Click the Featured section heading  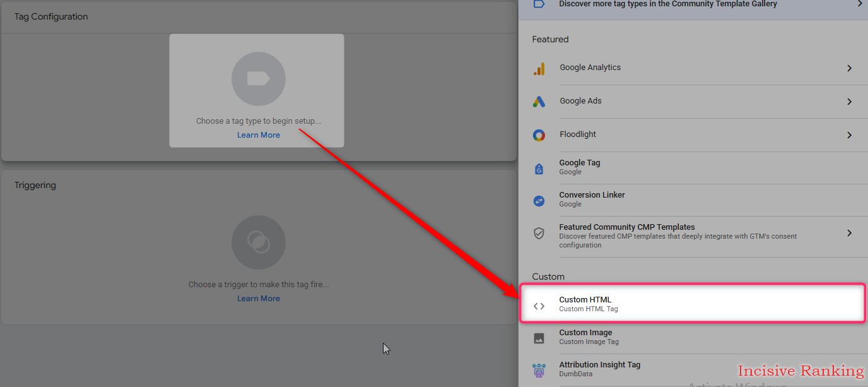[x=550, y=39]
